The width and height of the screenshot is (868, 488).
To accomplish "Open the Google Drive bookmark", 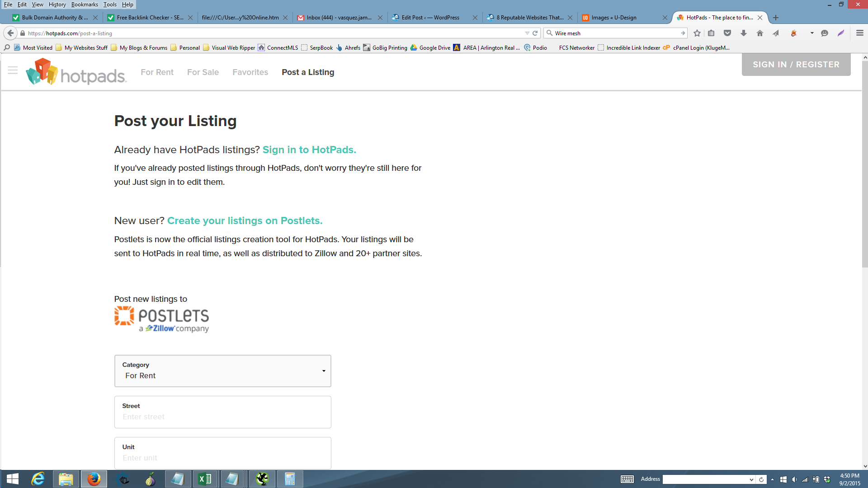I will pos(430,47).
